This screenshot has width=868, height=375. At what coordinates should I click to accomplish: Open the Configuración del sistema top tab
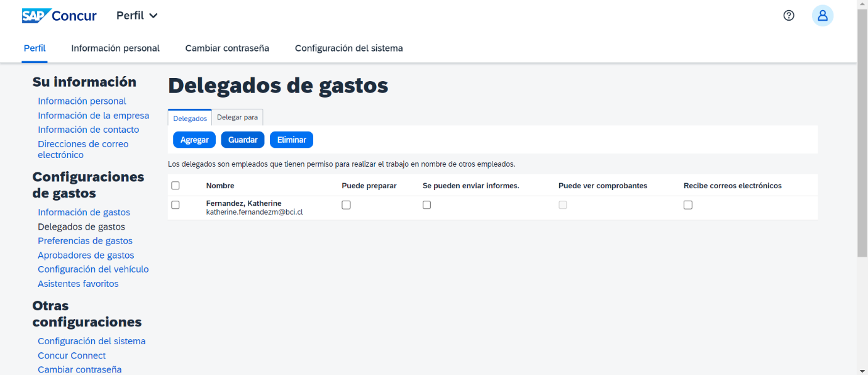coord(349,48)
